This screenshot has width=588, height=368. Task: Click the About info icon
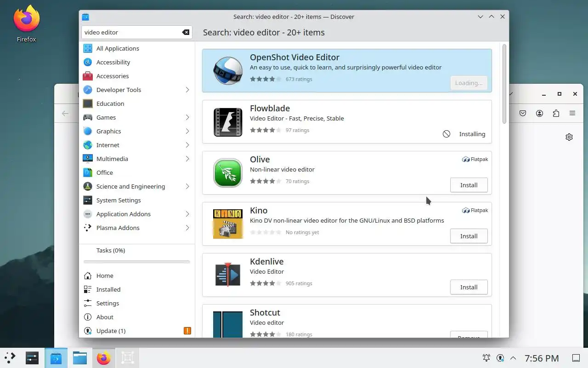pos(88,317)
